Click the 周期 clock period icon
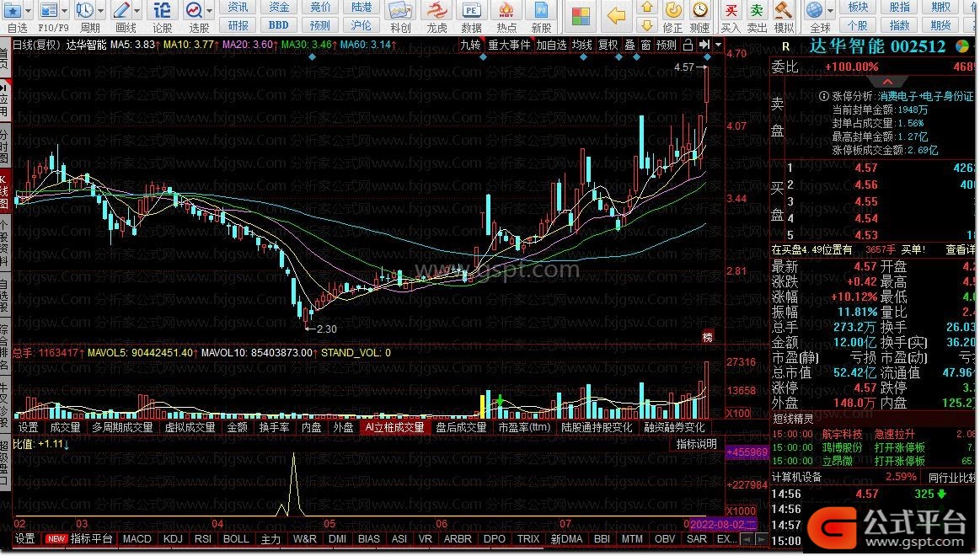 pyautogui.click(x=84, y=10)
